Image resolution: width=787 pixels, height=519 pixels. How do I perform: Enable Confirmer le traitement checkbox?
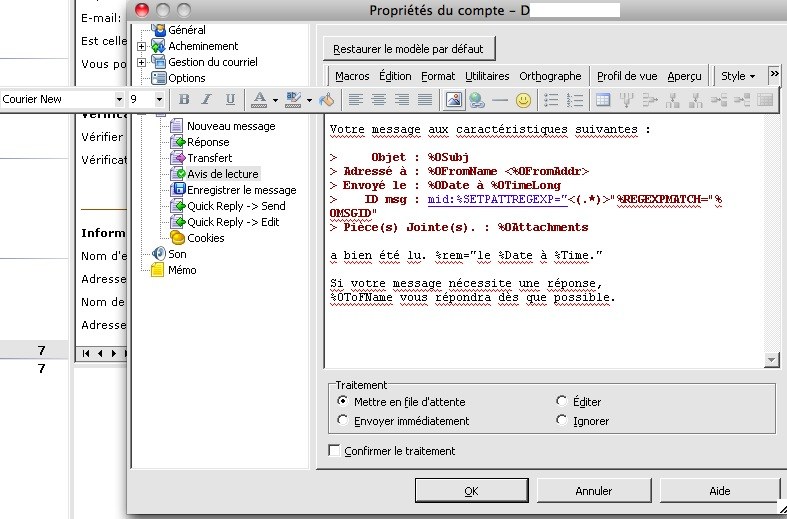tap(334, 451)
